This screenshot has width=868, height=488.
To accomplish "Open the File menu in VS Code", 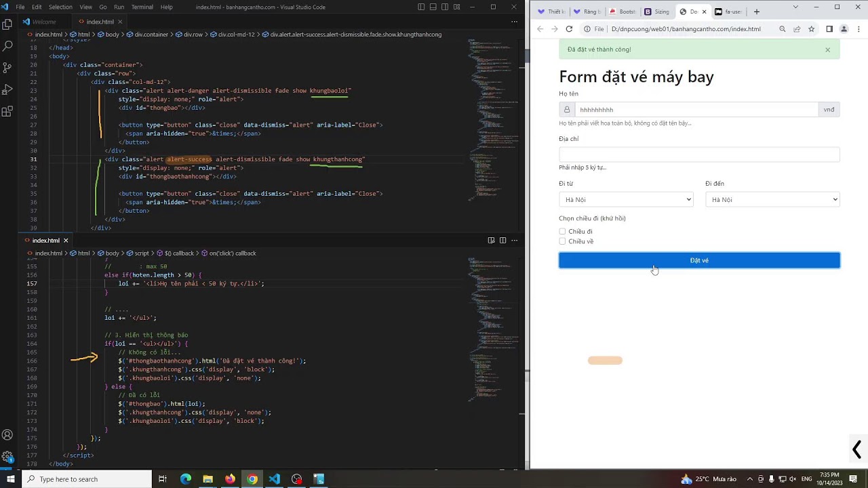I will point(20,7).
